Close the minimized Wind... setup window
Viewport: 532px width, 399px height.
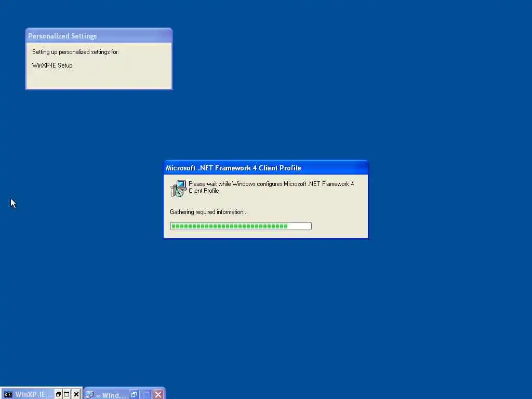coord(158,395)
